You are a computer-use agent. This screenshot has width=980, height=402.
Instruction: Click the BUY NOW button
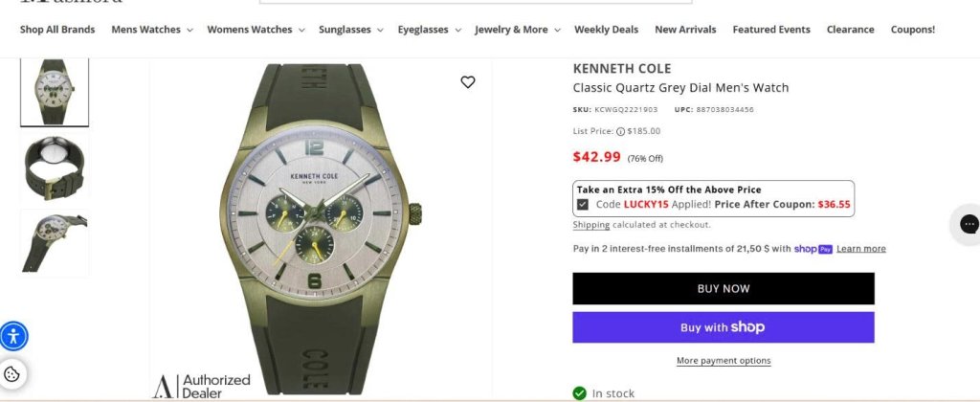click(724, 288)
